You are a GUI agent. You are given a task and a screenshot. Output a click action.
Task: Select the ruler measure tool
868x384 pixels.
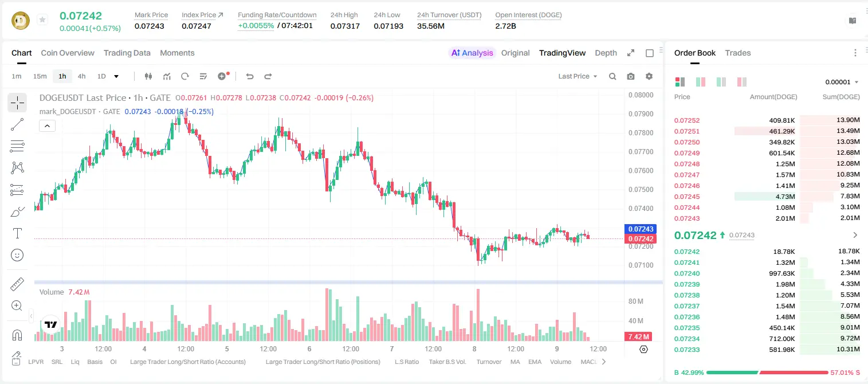(x=17, y=284)
